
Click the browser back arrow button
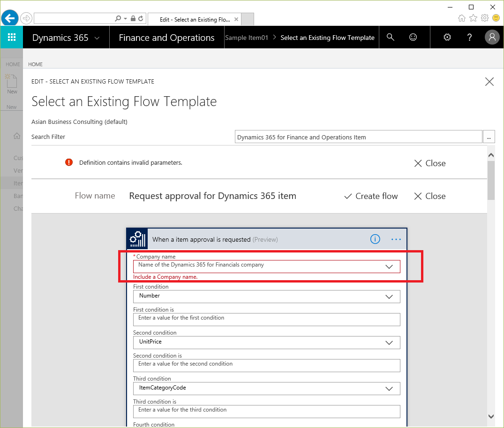pyautogui.click(x=10, y=18)
